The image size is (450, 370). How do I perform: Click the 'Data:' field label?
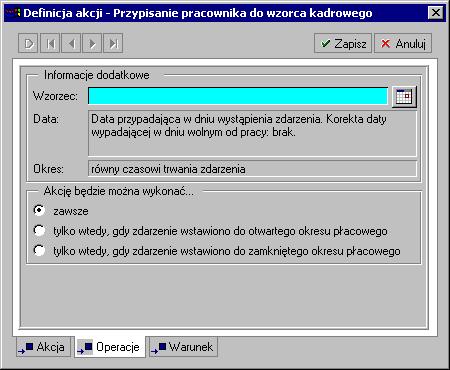(46, 119)
